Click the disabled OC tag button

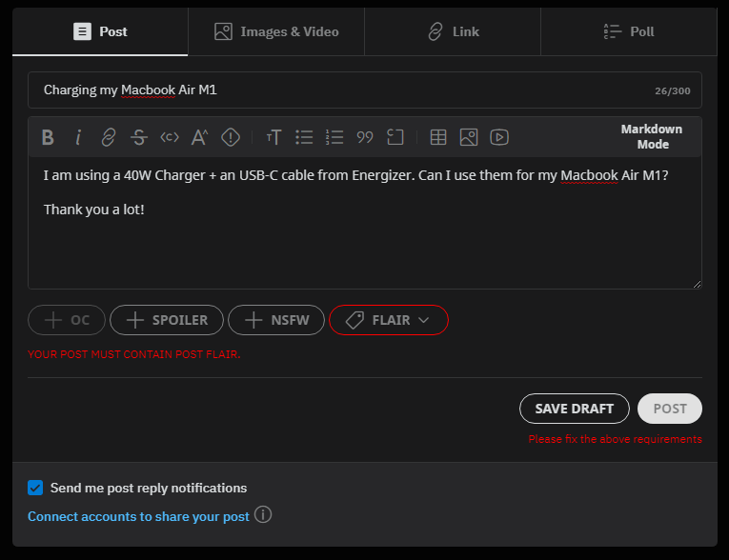click(x=67, y=320)
